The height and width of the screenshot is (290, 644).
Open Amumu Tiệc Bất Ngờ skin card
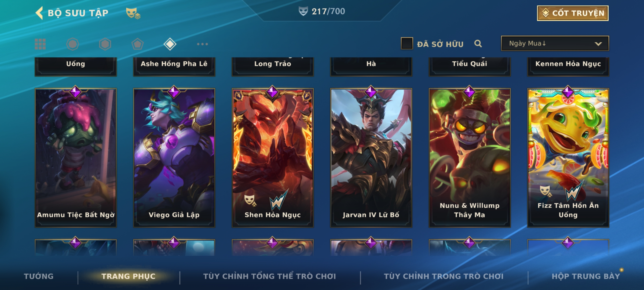point(76,158)
